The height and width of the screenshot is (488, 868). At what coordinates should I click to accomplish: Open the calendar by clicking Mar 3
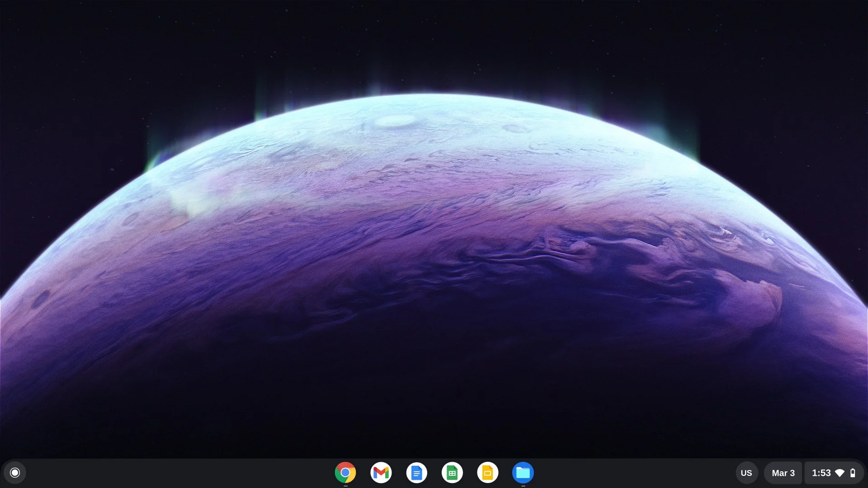783,473
